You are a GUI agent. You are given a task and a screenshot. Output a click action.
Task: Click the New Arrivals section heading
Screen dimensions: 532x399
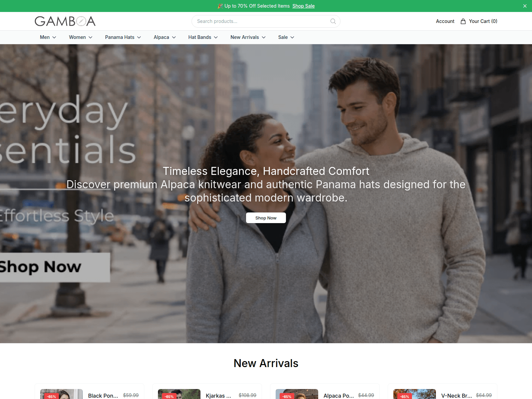click(266, 363)
